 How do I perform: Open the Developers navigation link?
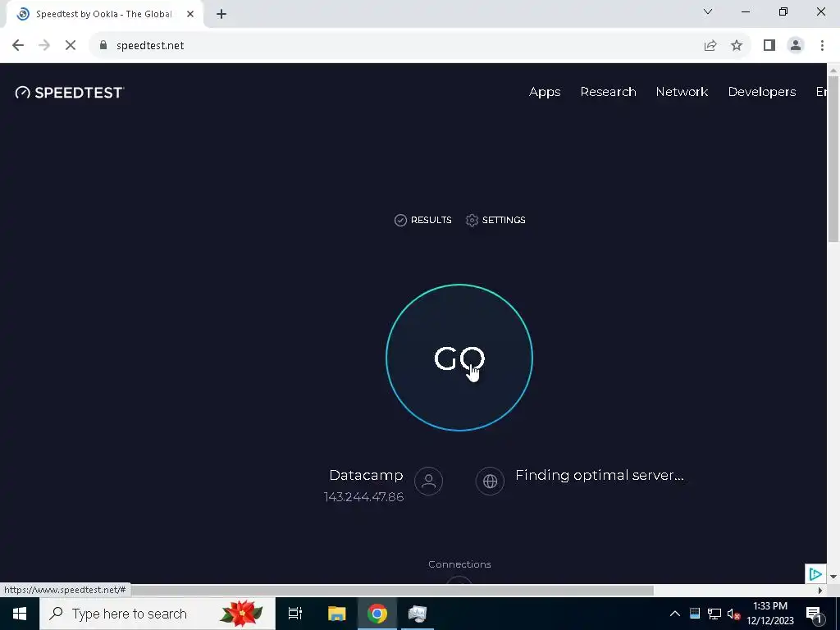pos(762,92)
